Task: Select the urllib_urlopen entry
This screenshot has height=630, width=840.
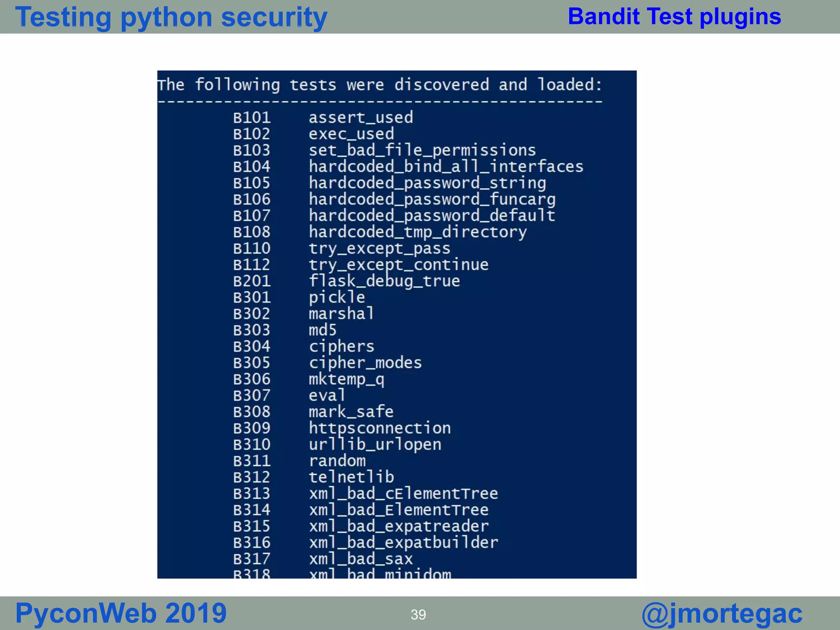Action: [375, 445]
